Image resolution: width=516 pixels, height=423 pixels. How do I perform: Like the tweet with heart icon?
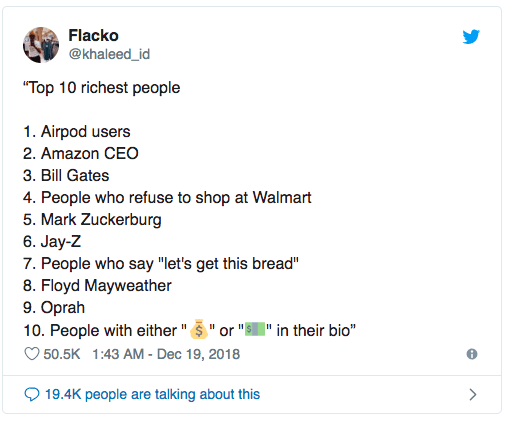click(x=32, y=354)
